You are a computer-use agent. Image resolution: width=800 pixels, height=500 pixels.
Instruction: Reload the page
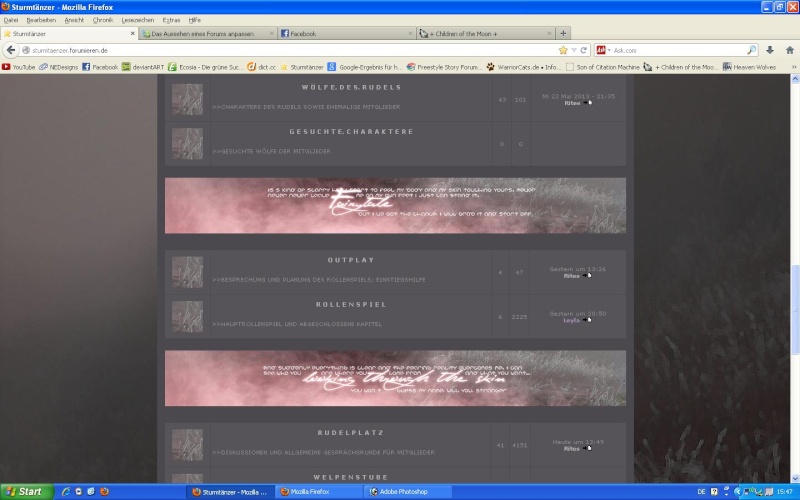584,50
